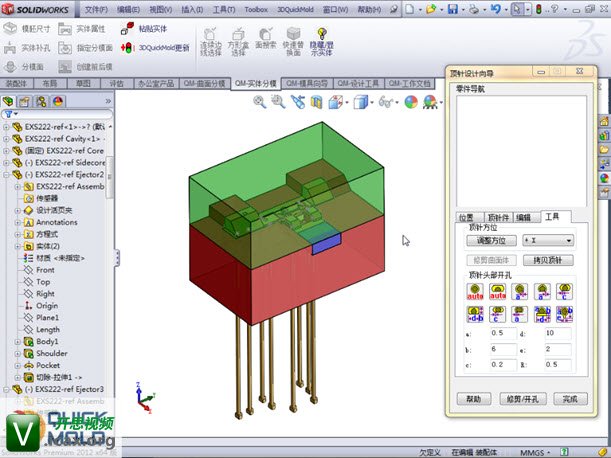Click the Zoom to Fit magnifier icon
This screenshot has height=458, width=611.
(x=260, y=102)
